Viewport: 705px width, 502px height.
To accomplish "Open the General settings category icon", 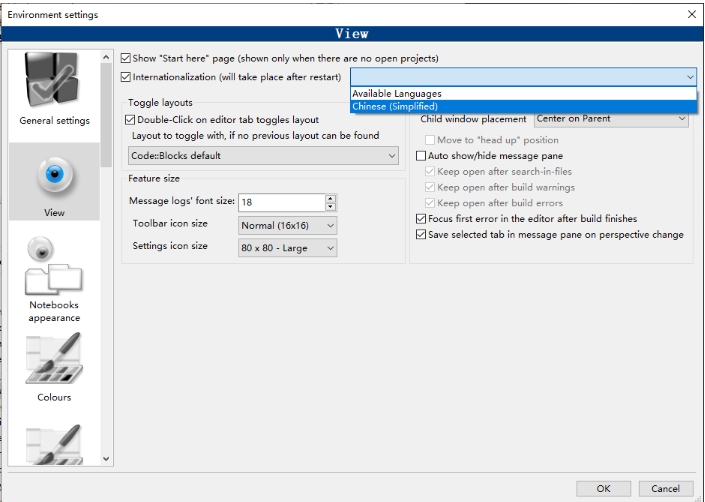I will point(52,80).
